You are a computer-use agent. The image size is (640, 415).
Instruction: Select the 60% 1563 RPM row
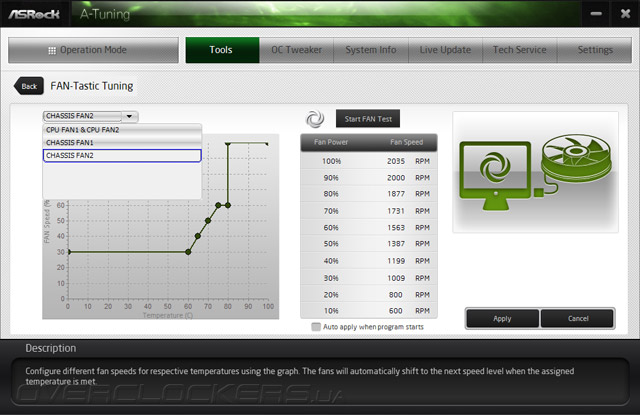click(x=369, y=227)
